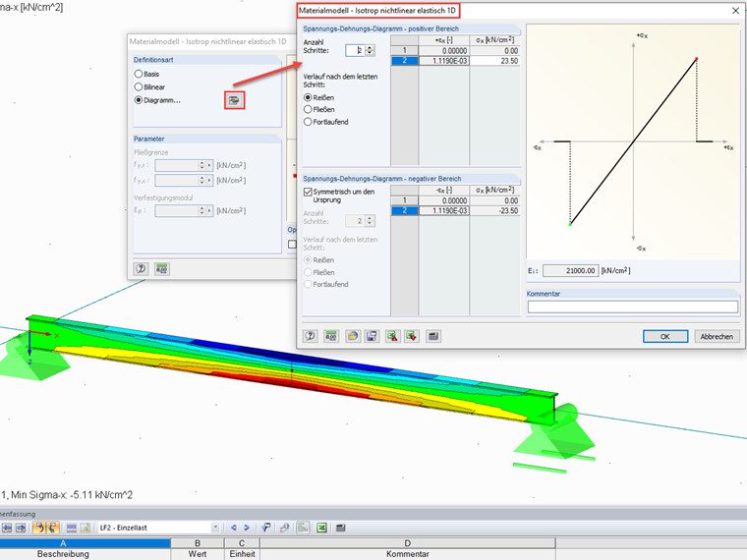The width and height of the screenshot is (747, 560).
Task: Click the Anzahl Schritte number field
Action: [355, 50]
